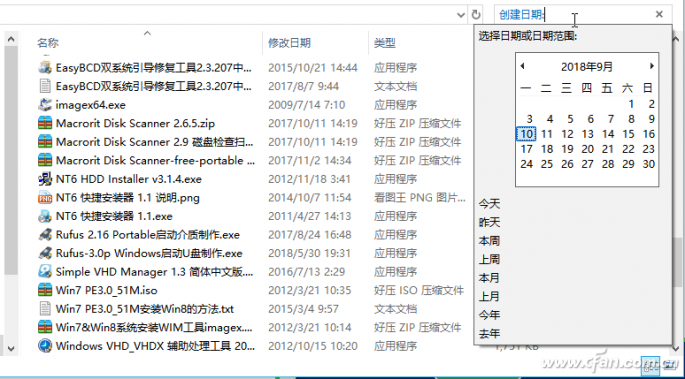This screenshot has height=379, width=685.
Task: Click modified date 2015/3/4 9:57
Action: click(303, 309)
